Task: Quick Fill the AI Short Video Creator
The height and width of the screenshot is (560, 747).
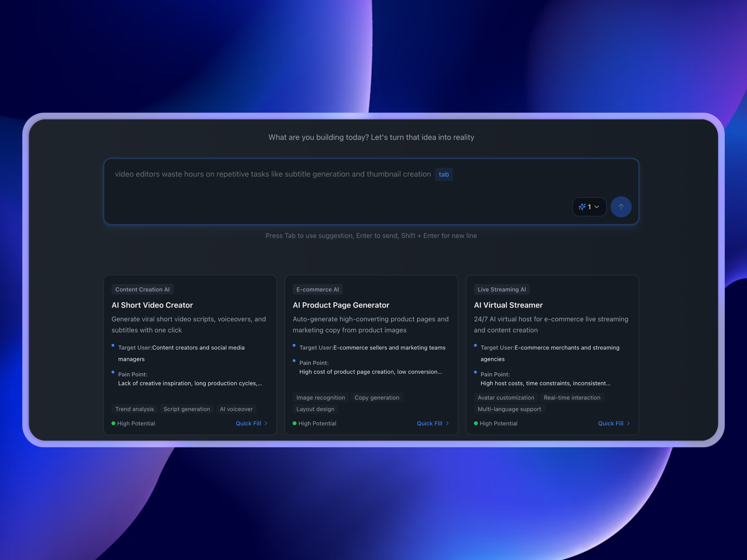Action: point(251,423)
